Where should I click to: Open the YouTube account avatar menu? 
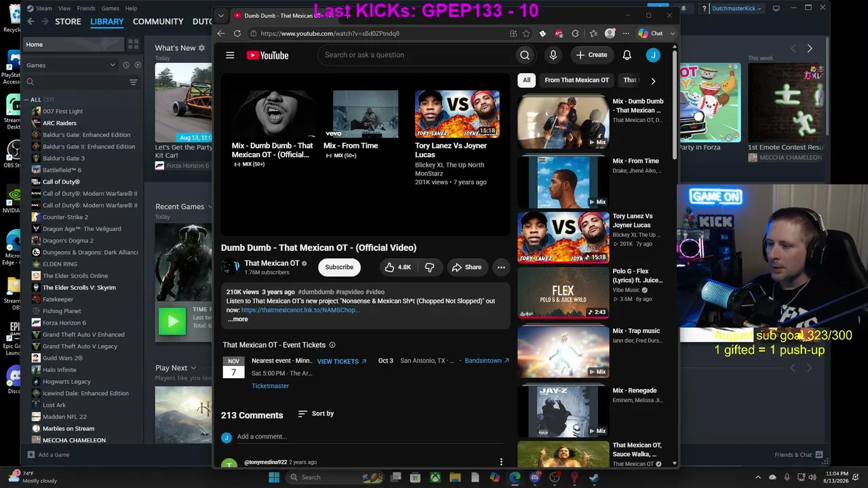pyautogui.click(x=653, y=55)
